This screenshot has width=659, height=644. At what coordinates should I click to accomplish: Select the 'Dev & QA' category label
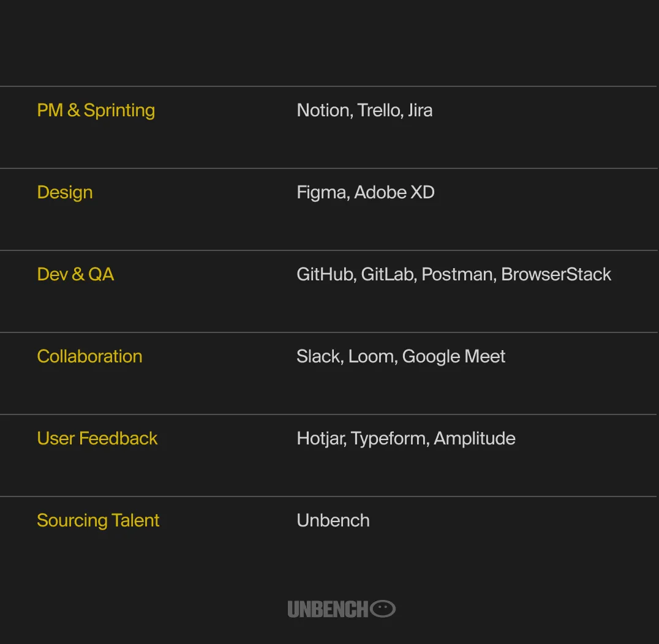click(75, 274)
